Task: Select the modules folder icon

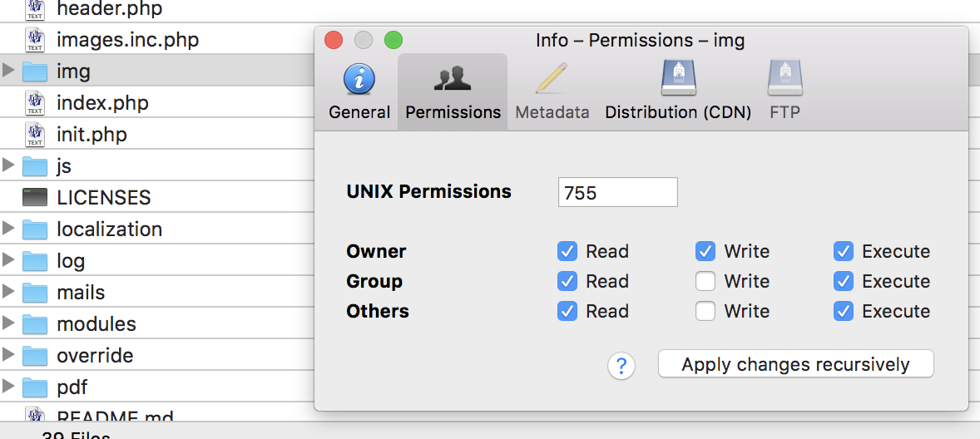Action: tap(35, 324)
